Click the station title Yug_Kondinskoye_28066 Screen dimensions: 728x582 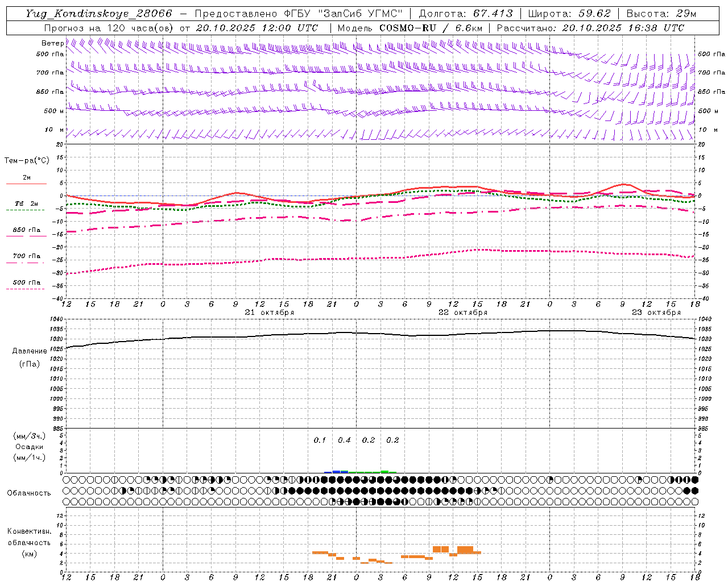pos(98,14)
